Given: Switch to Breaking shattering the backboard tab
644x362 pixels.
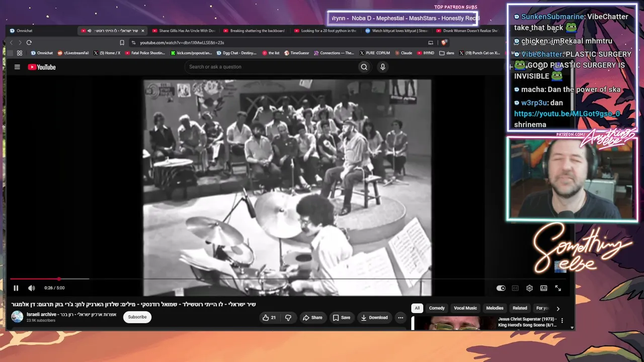Looking at the screenshot, I should tap(254, 31).
